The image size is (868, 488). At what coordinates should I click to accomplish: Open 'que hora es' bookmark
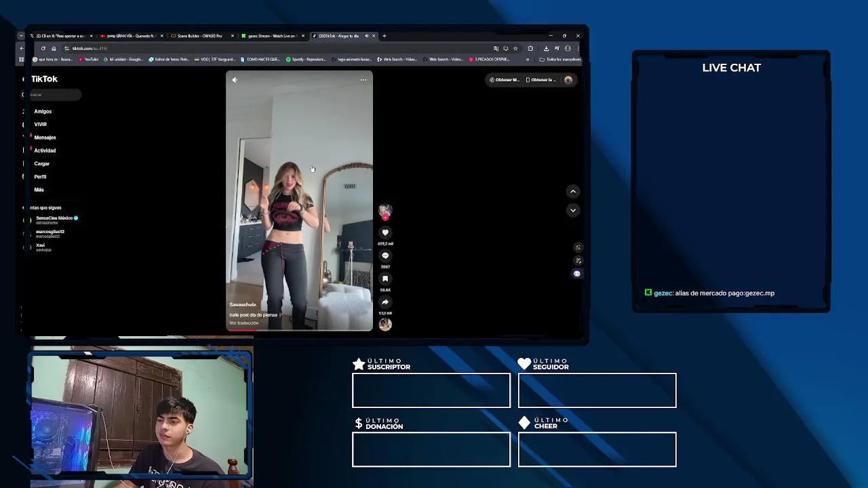click(x=53, y=60)
